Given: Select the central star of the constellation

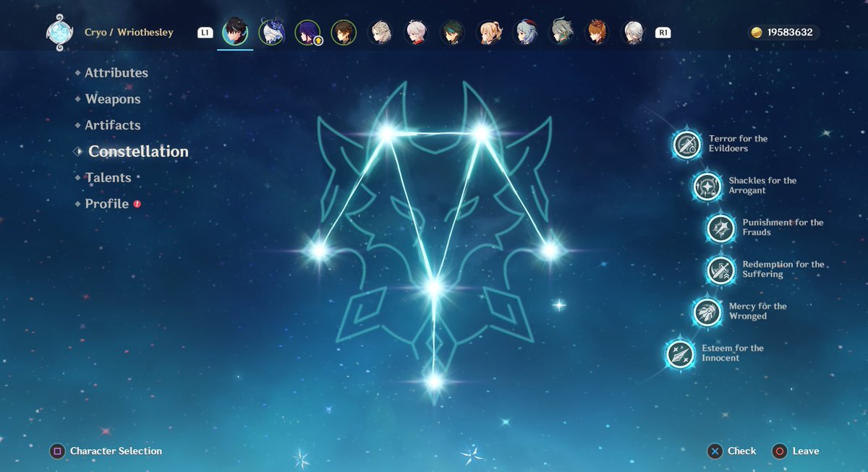Looking at the screenshot, I should click(x=434, y=288).
